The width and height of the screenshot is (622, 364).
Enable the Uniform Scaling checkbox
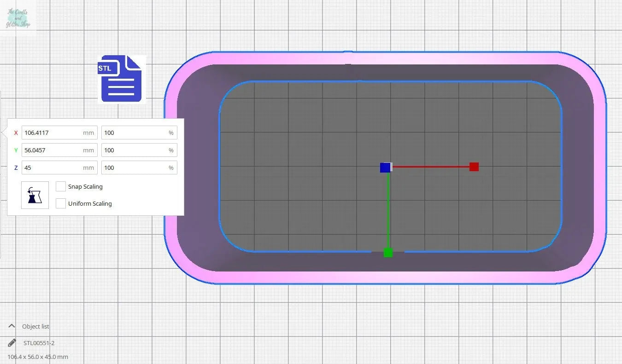coord(61,203)
